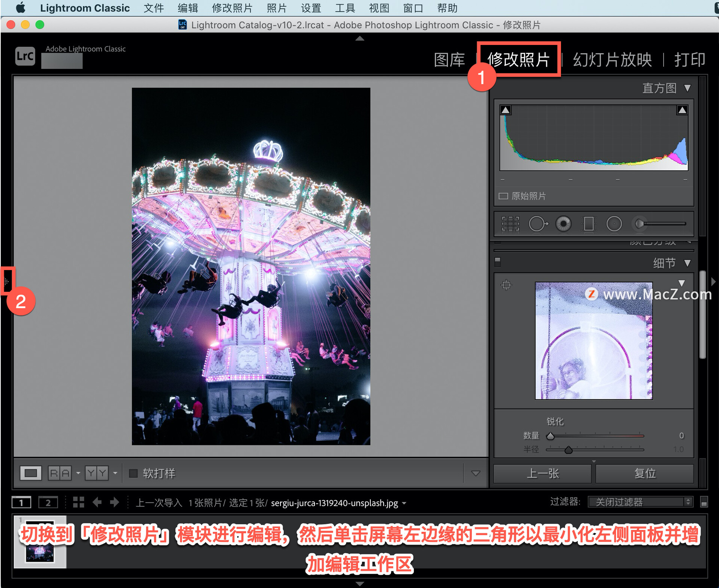The height and width of the screenshot is (588, 719).
Task: Collapse the 直方图 panel triangle
Action: (x=687, y=88)
